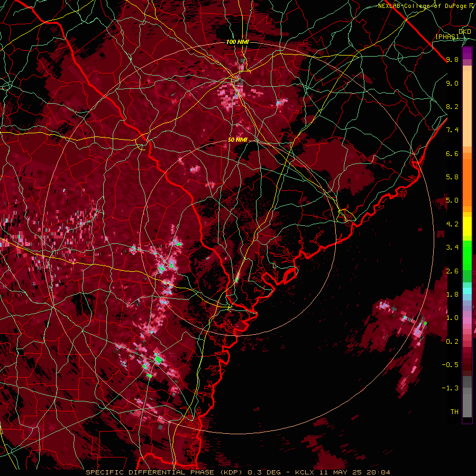Image resolution: width=476 pixels, height=476 pixels.
Task: Click the 9.0 value on color scale
Action: click(452, 83)
